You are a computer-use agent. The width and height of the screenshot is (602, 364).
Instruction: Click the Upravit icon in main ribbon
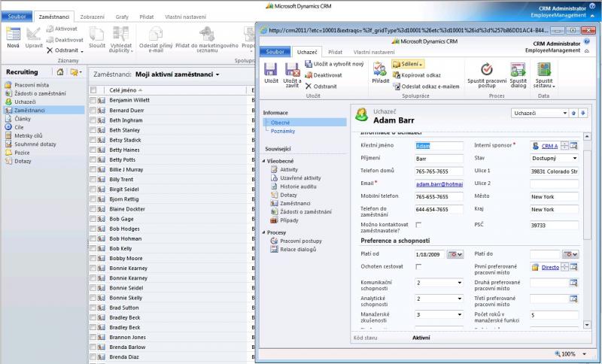[34, 34]
